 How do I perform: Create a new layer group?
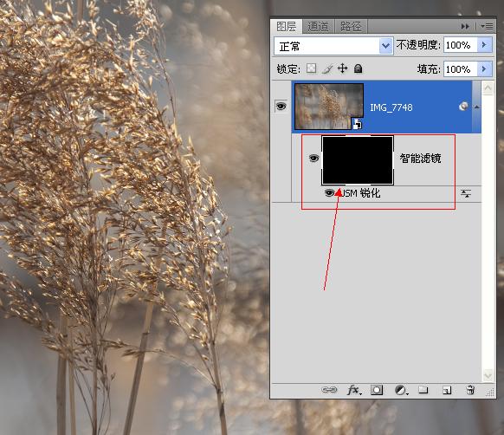pyautogui.click(x=423, y=390)
